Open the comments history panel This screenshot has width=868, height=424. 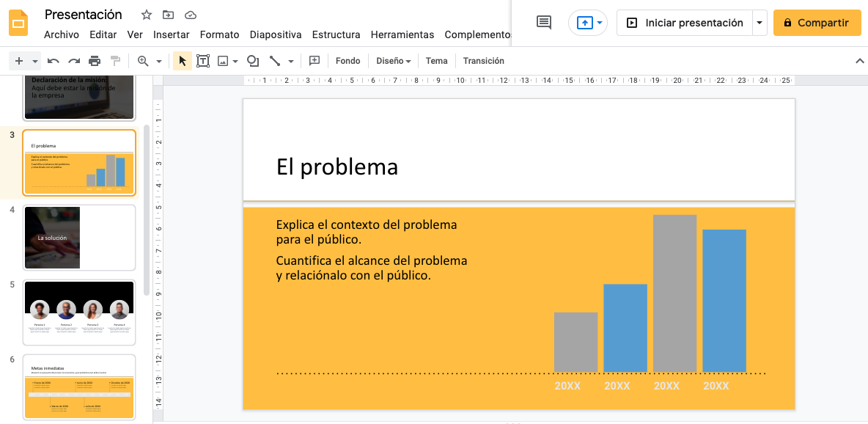(543, 22)
